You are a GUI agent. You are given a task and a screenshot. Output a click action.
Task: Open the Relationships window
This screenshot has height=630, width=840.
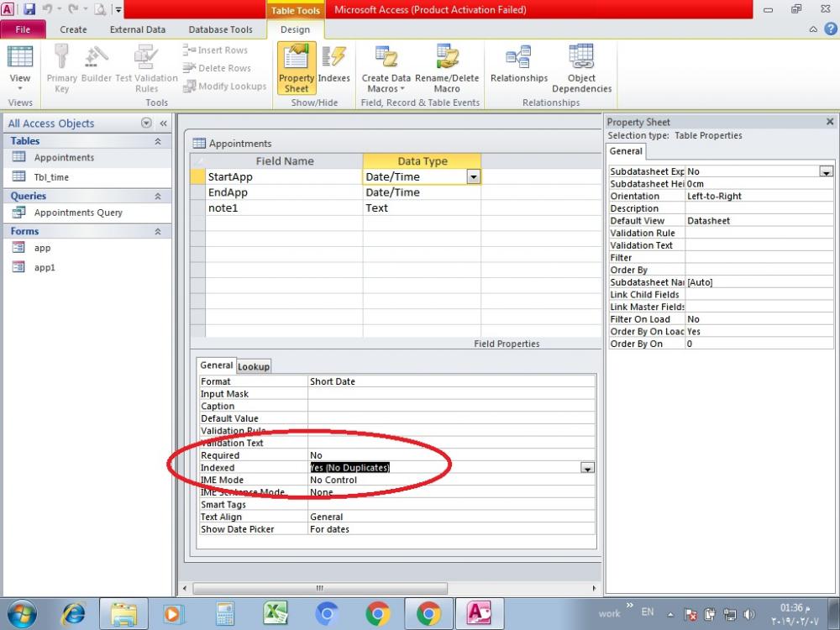coord(519,65)
